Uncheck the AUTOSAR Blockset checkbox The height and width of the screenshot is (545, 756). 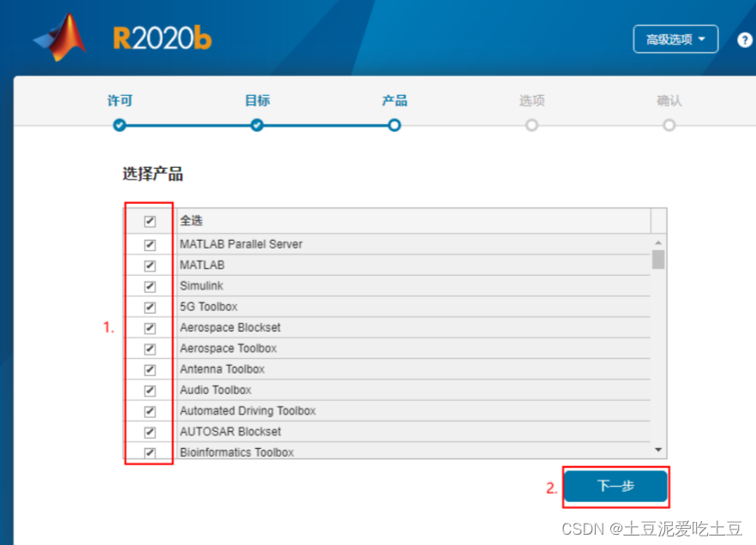click(x=150, y=432)
